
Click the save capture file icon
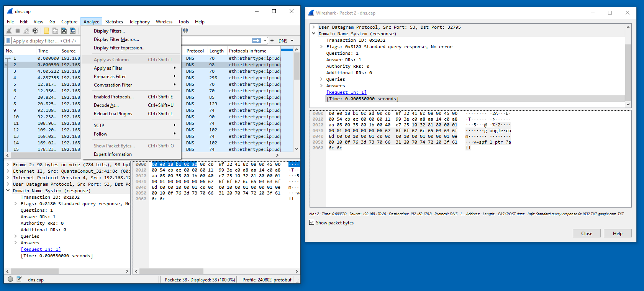[x=55, y=31]
